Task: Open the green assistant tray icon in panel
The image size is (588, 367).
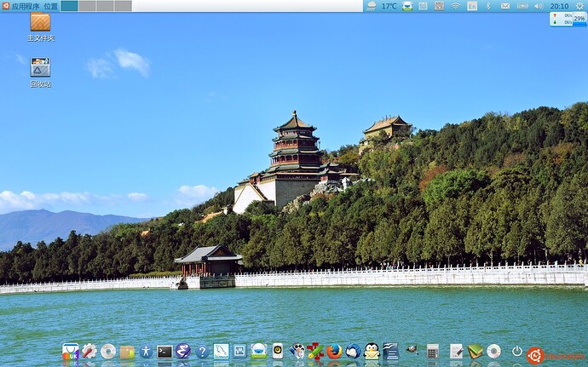Action: coord(407,6)
